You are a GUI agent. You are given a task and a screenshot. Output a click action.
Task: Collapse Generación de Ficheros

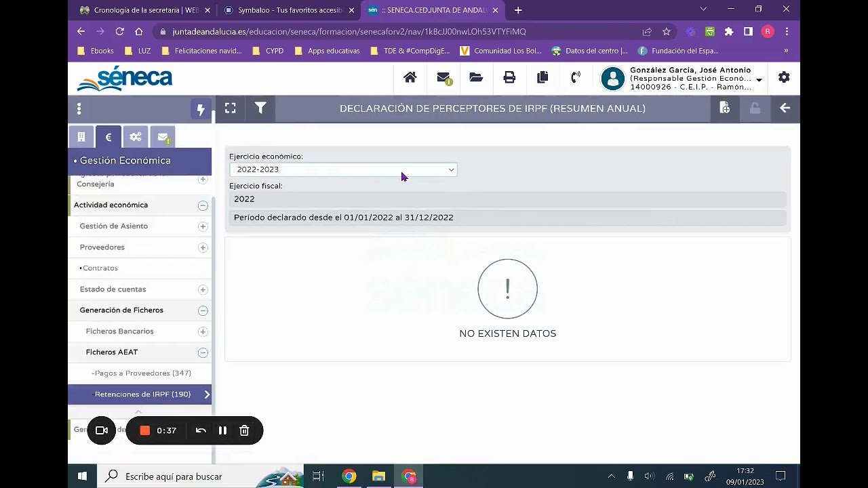[203, 310]
